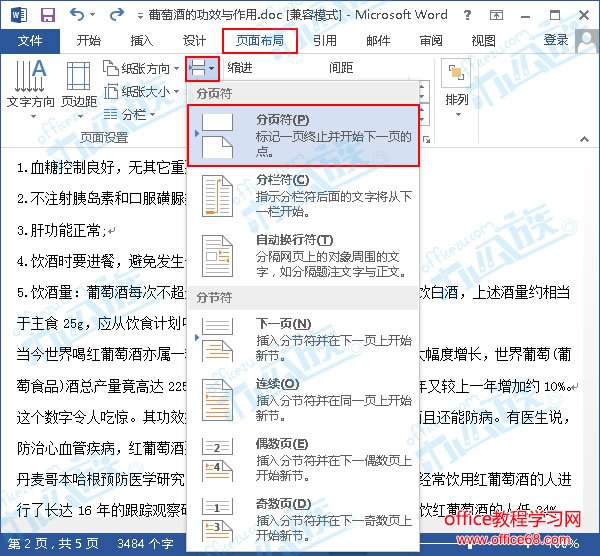Click the 缩进 indent label in the ribbon

(x=240, y=68)
